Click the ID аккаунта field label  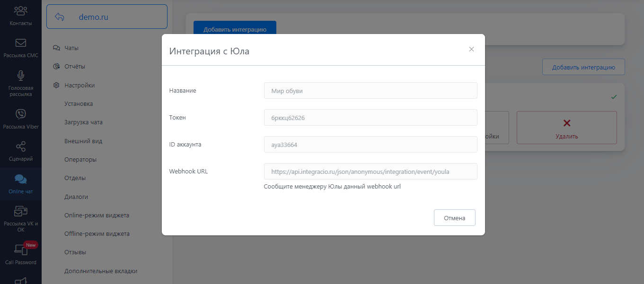[185, 144]
